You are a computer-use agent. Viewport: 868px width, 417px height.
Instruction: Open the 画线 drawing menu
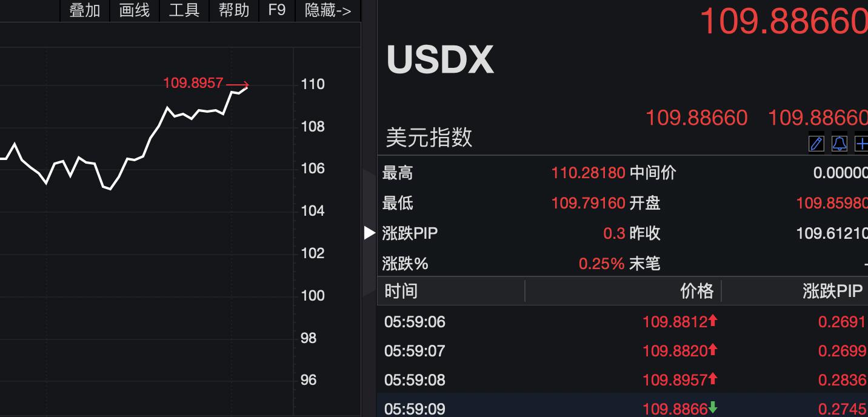tap(134, 10)
